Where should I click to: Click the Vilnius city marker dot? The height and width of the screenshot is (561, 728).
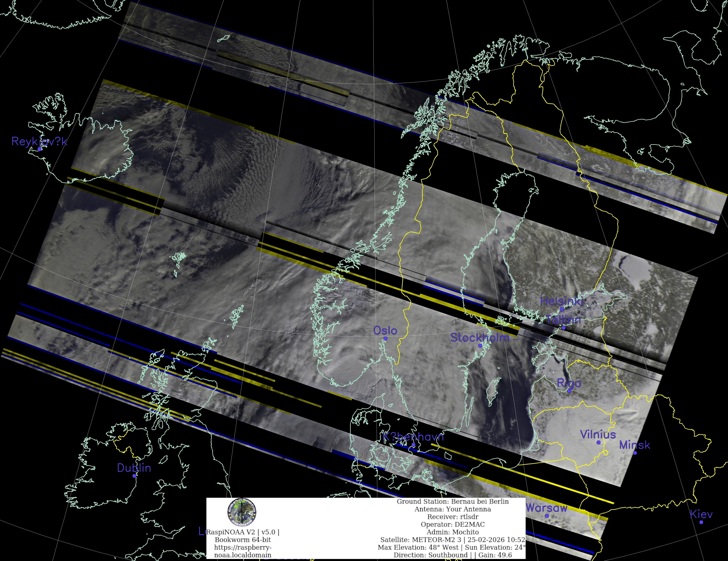point(598,442)
